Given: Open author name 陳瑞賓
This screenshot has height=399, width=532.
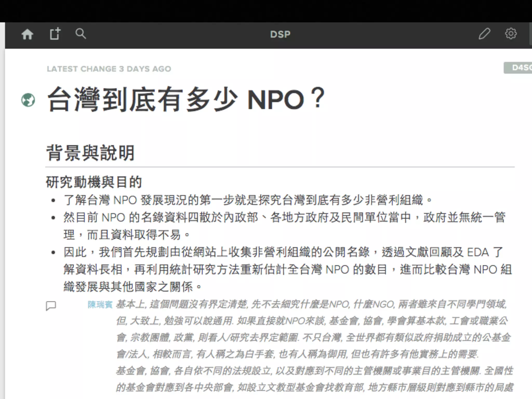Looking at the screenshot, I should (100, 304).
